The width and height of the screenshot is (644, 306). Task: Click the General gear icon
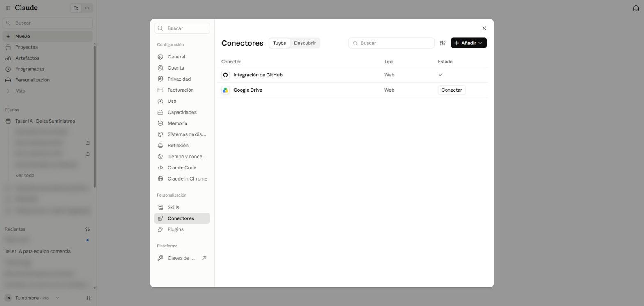pyautogui.click(x=160, y=57)
